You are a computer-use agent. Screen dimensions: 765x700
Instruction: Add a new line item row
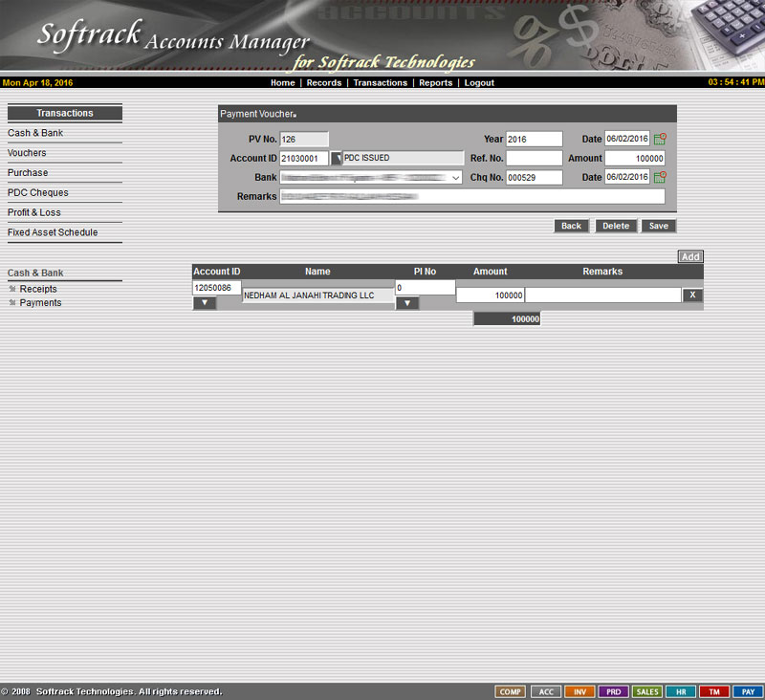coord(690,257)
